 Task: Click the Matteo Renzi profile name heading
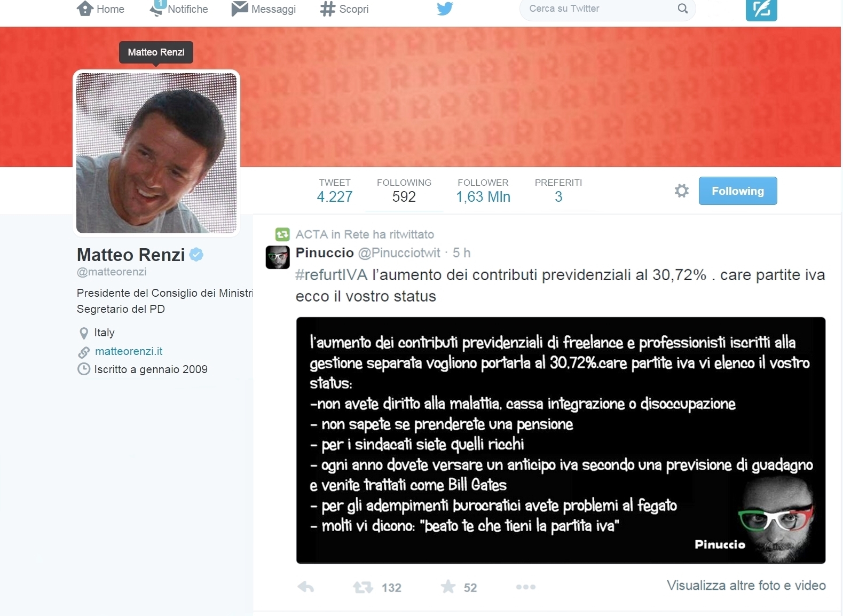pos(131,255)
